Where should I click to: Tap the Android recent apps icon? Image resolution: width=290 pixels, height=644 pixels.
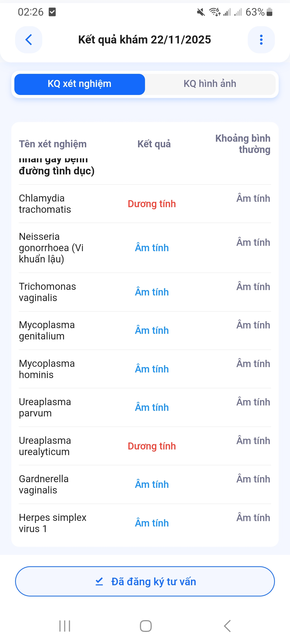(65, 626)
